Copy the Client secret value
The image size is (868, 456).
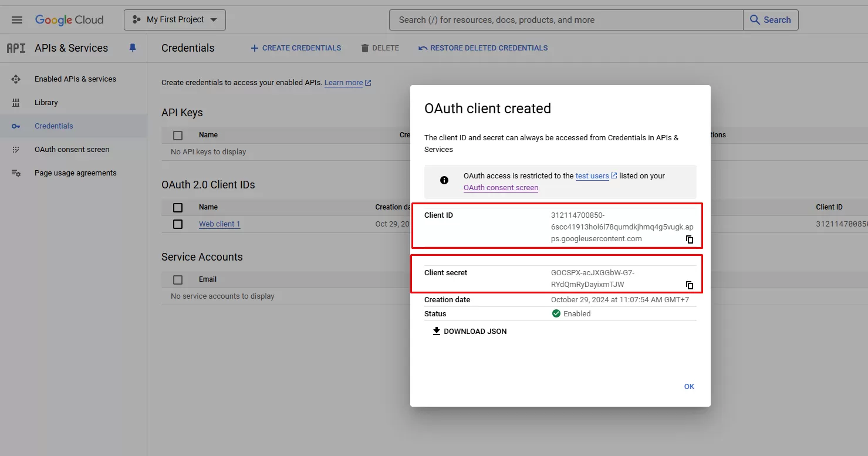pos(690,285)
